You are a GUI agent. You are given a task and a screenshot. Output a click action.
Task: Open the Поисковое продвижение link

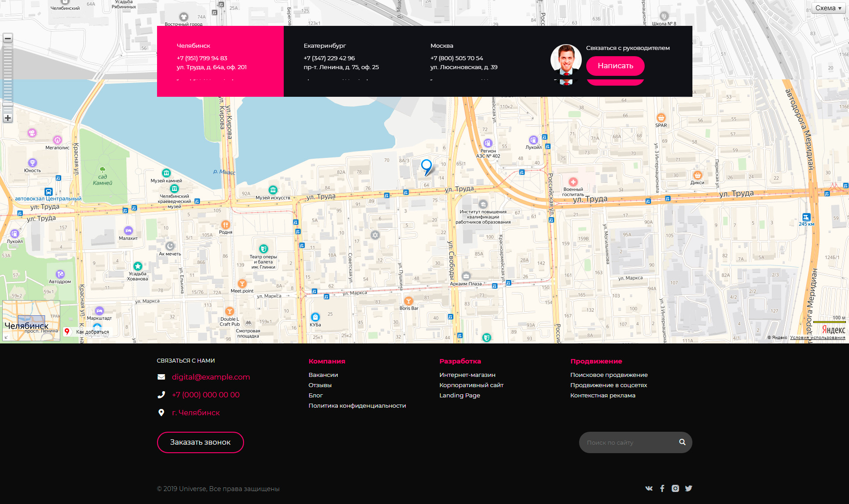(x=609, y=375)
